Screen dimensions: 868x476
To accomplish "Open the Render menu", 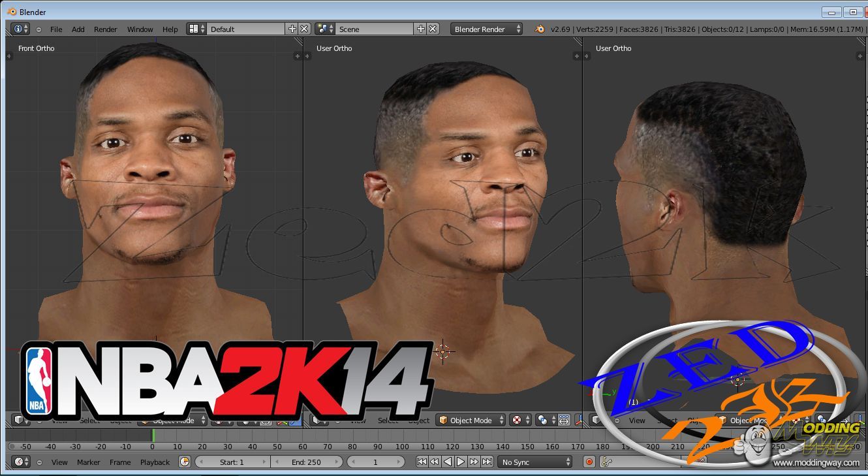I will pos(105,29).
